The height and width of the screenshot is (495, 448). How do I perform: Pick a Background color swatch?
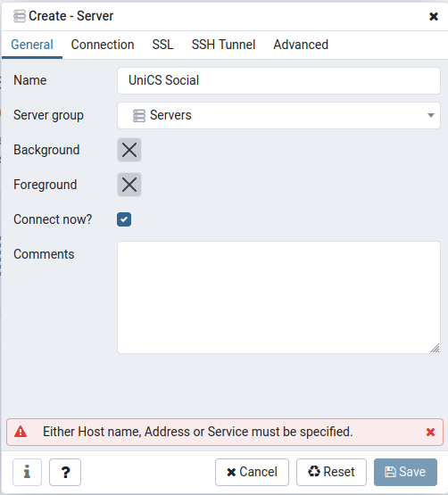pos(129,150)
